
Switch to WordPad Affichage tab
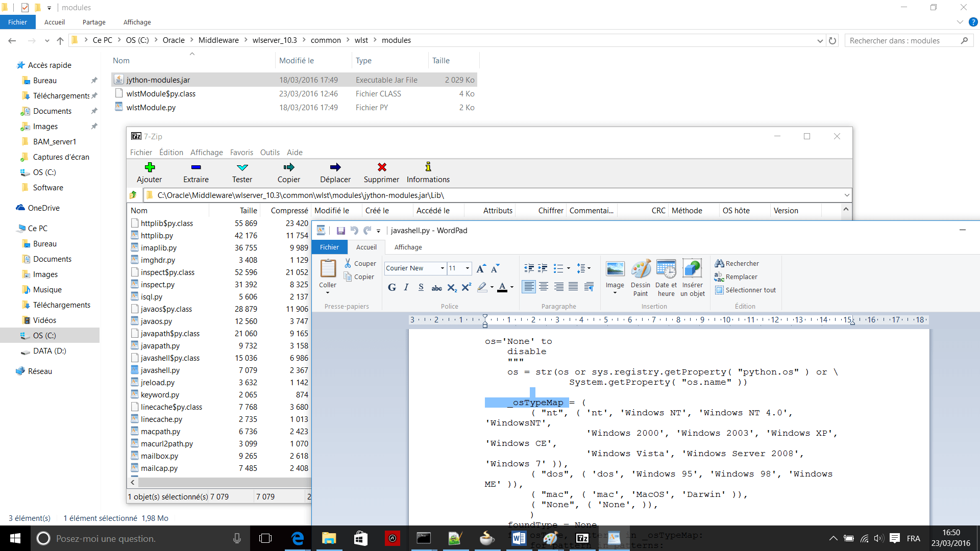[408, 247]
